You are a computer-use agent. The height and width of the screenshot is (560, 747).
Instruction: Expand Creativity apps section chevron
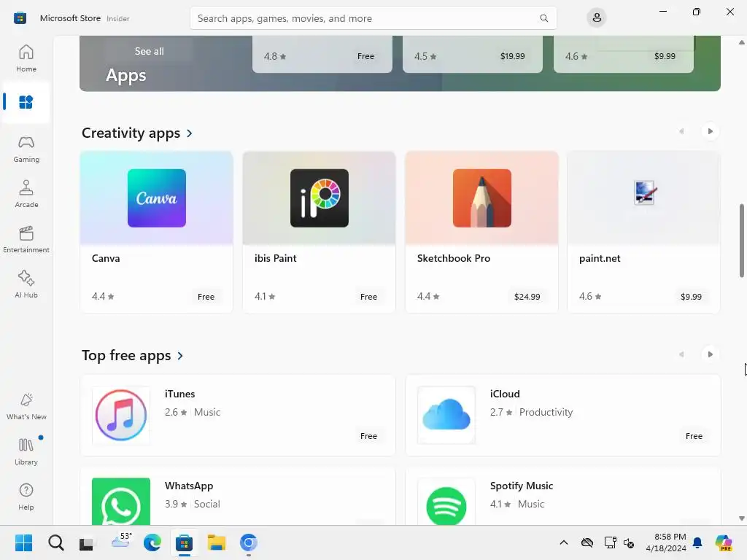coord(190,133)
